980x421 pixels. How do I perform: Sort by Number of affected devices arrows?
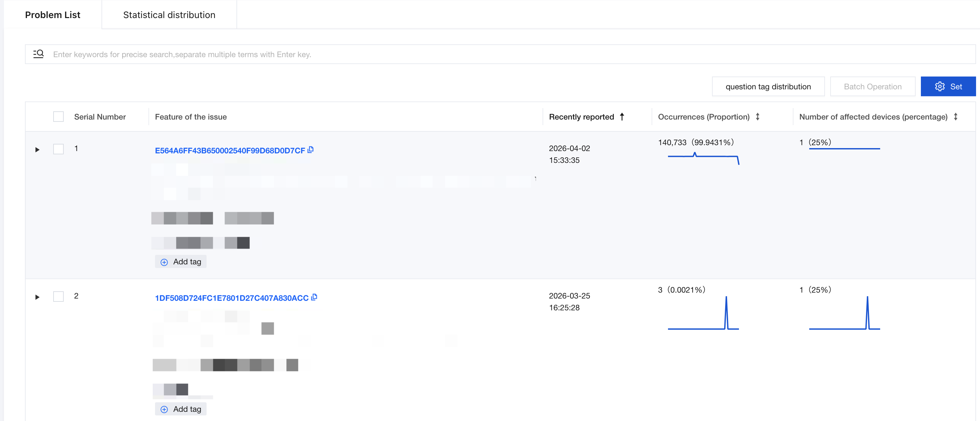pyautogui.click(x=955, y=117)
